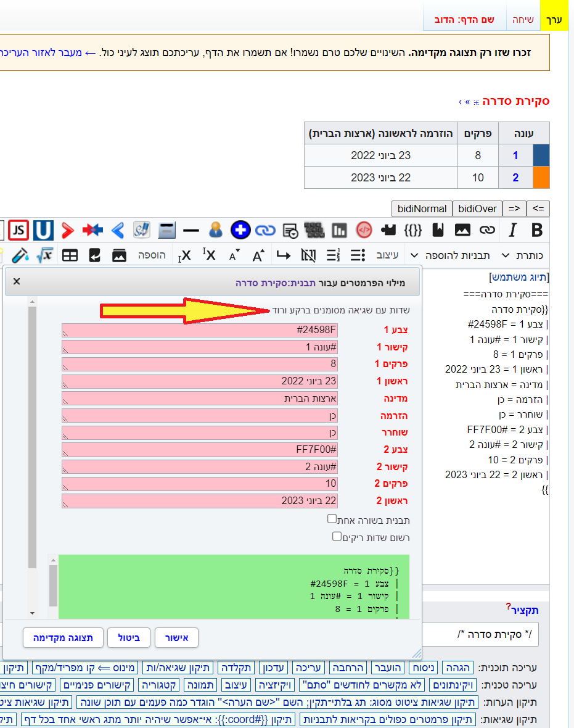This screenshot has height=728, width=574.
Task: Click the red right chevron icon
Action: click(68, 230)
